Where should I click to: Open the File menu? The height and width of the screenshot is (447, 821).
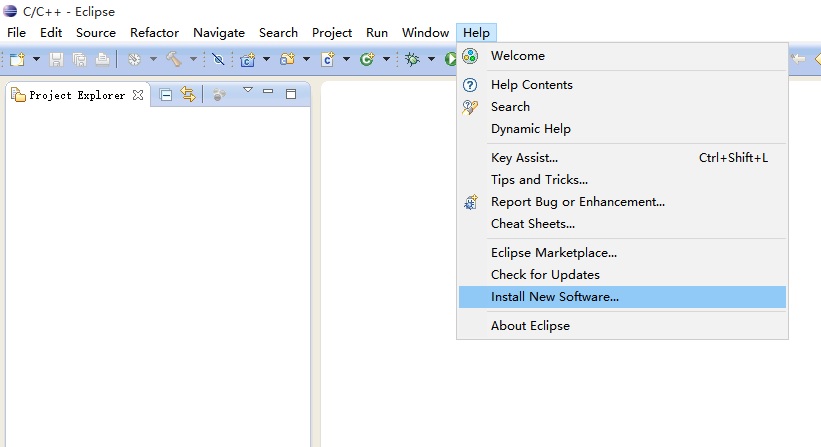pyautogui.click(x=16, y=32)
